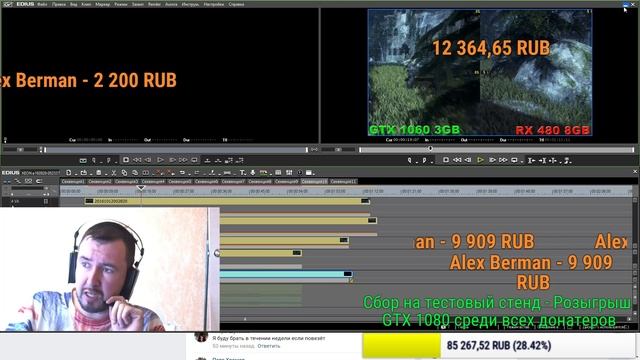The height and width of the screenshot is (360, 640).
Task: Click the timeline scale slider
Action: tap(28, 188)
